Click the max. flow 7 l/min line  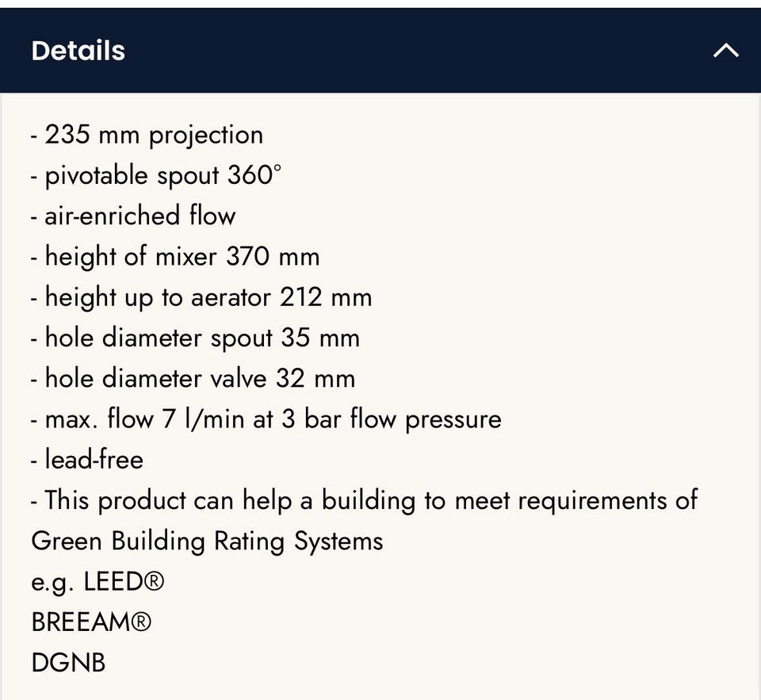(x=266, y=419)
